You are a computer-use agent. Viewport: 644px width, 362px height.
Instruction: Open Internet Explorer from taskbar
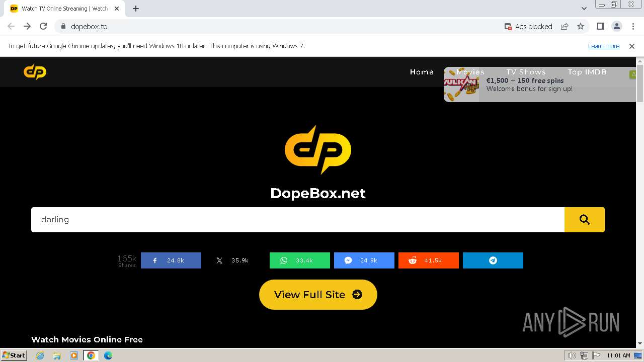click(x=40, y=355)
